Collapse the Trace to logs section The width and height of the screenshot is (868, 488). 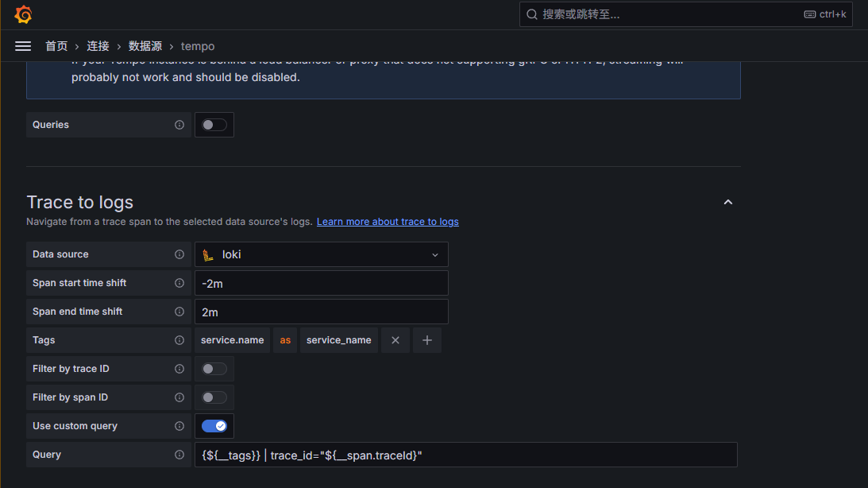tap(728, 202)
